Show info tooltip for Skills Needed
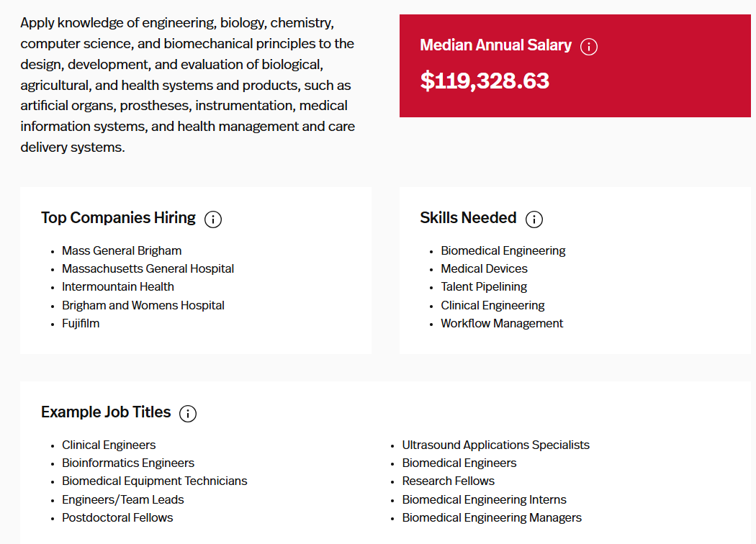 [x=534, y=219]
